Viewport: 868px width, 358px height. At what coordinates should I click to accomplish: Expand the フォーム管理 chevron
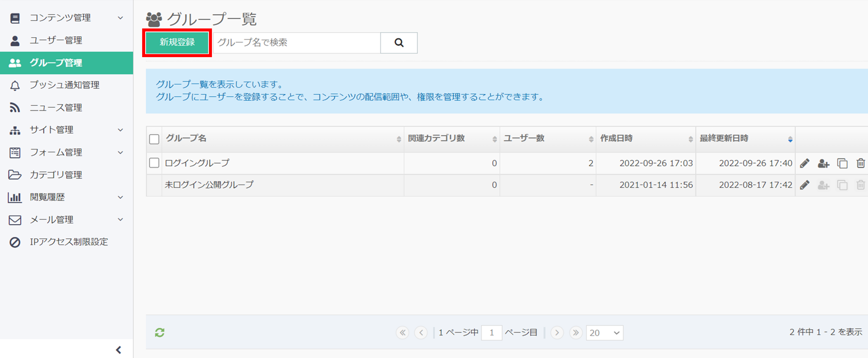pos(120,152)
